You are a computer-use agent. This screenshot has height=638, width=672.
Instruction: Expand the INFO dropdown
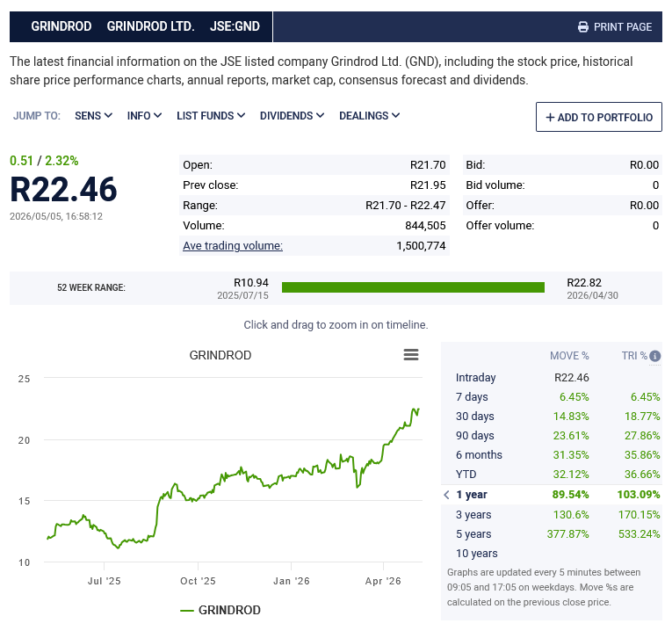point(144,116)
